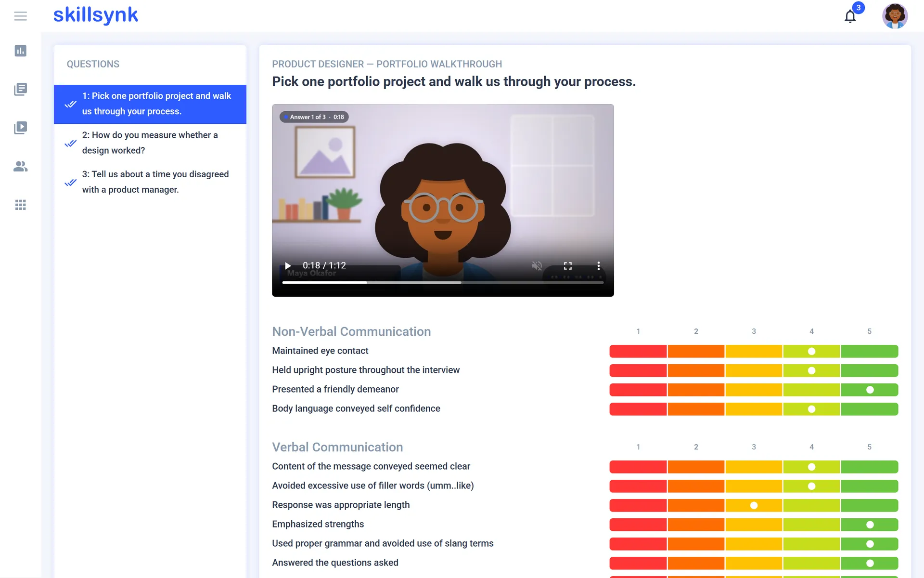The height and width of the screenshot is (578, 924).
Task: Click the skillsynk logo
Action: point(95,15)
